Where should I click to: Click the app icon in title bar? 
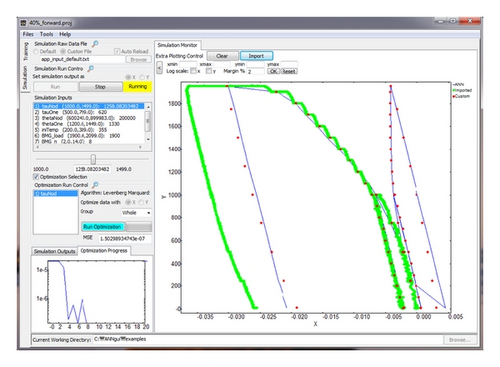(23, 23)
